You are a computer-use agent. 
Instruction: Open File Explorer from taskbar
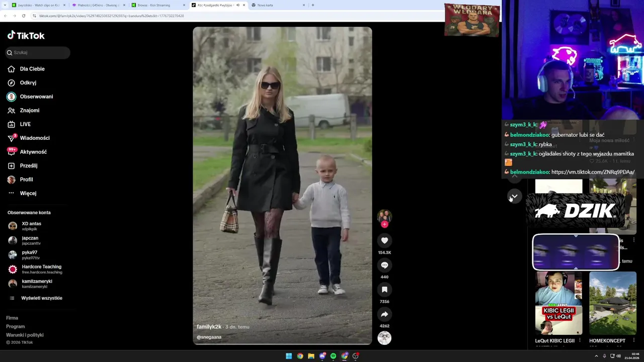311,356
